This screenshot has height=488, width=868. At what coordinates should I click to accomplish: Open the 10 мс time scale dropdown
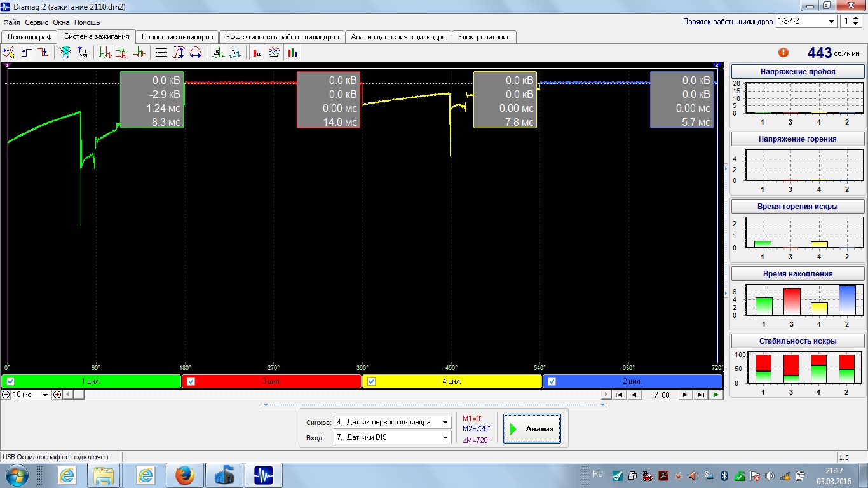[31, 395]
